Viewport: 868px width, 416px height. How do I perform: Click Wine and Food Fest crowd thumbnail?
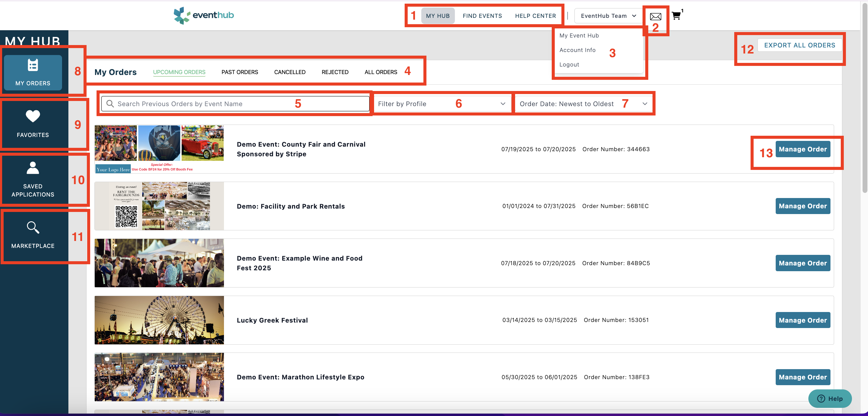pyautogui.click(x=159, y=263)
